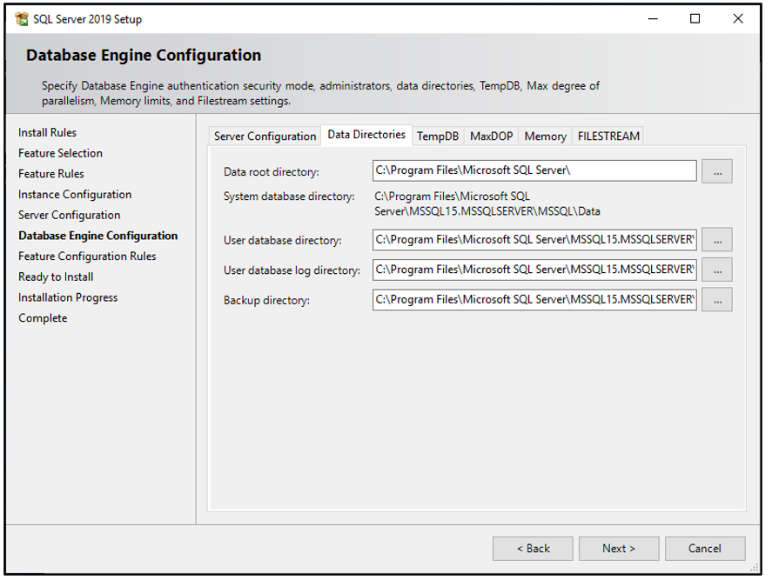The width and height of the screenshot is (768, 580).
Task: Select Server Configuration step in sidebar
Action: point(69,215)
